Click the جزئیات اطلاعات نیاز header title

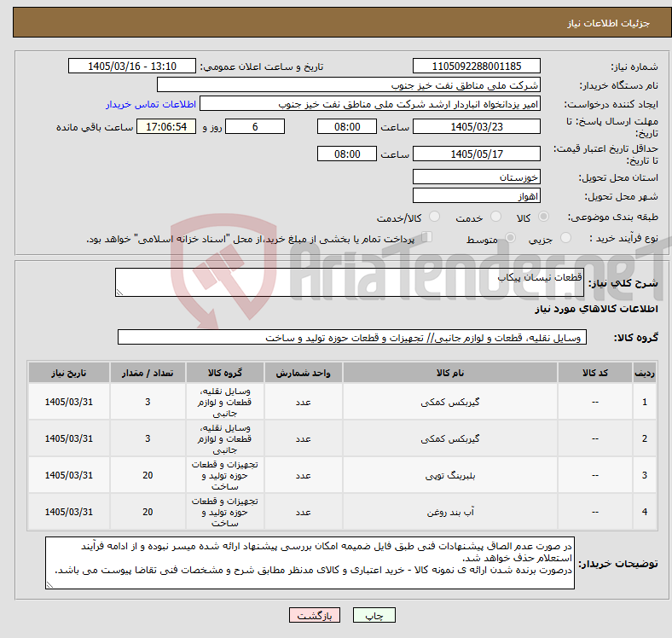coord(609,23)
